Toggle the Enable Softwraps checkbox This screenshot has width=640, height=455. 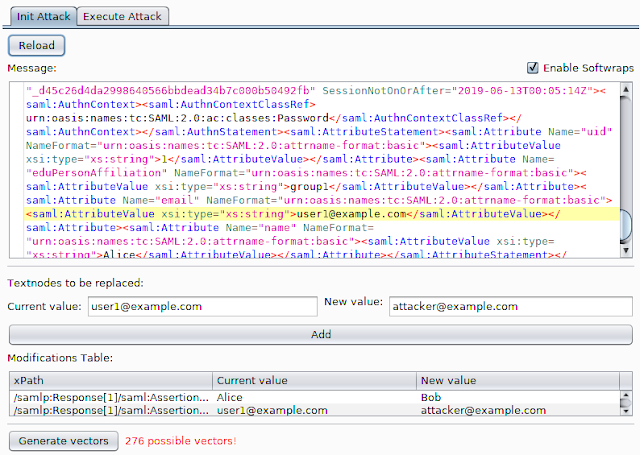tap(532, 68)
